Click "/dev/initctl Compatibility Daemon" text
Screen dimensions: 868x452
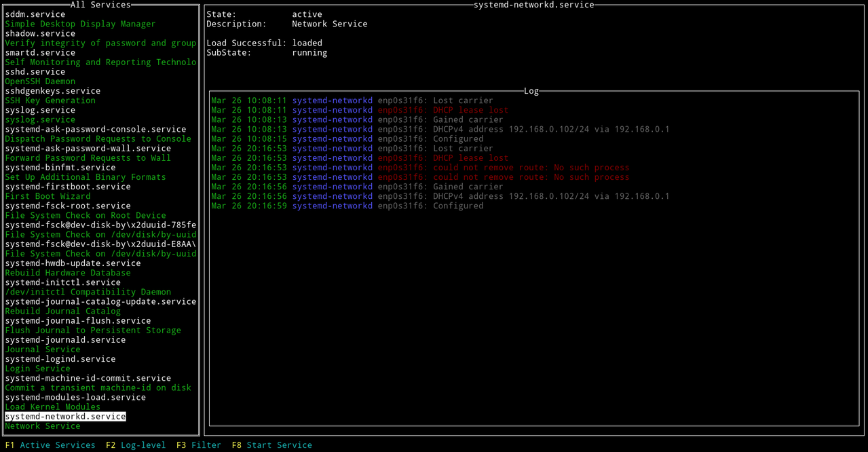click(x=88, y=292)
